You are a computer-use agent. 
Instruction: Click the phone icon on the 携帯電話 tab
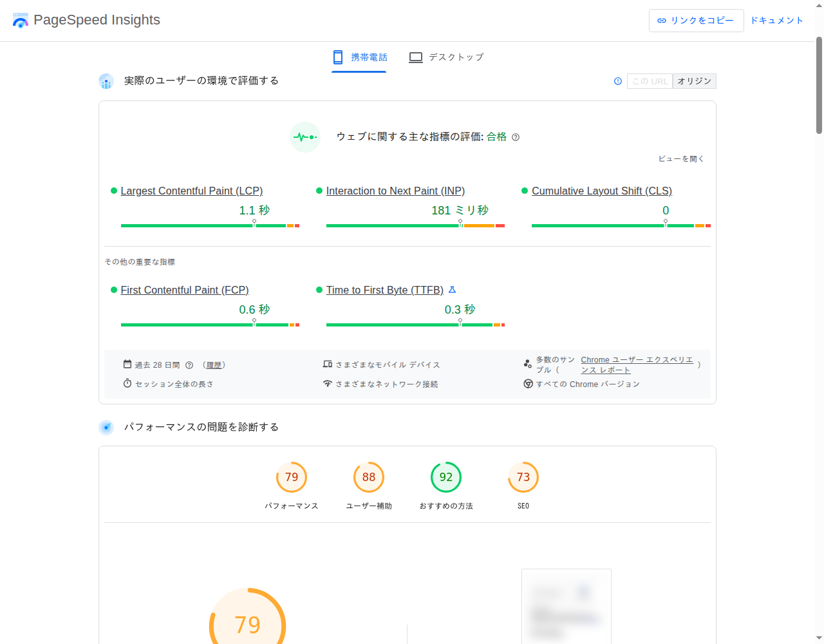click(337, 57)
